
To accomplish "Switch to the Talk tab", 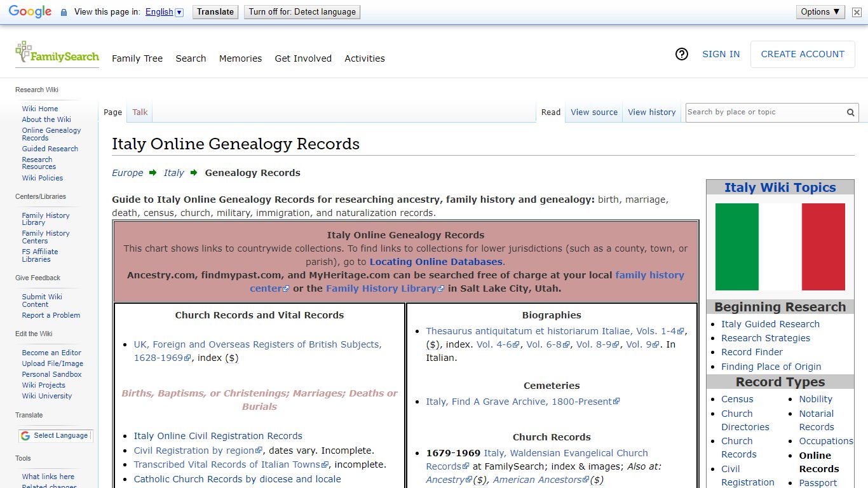I will click(x=140, y=112).
